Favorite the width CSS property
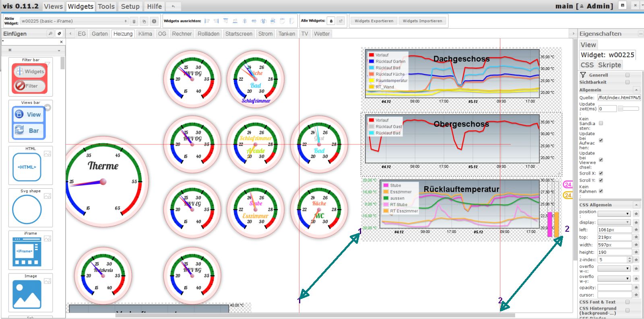This screenshot has width=644, height=319. coord(636,245)
